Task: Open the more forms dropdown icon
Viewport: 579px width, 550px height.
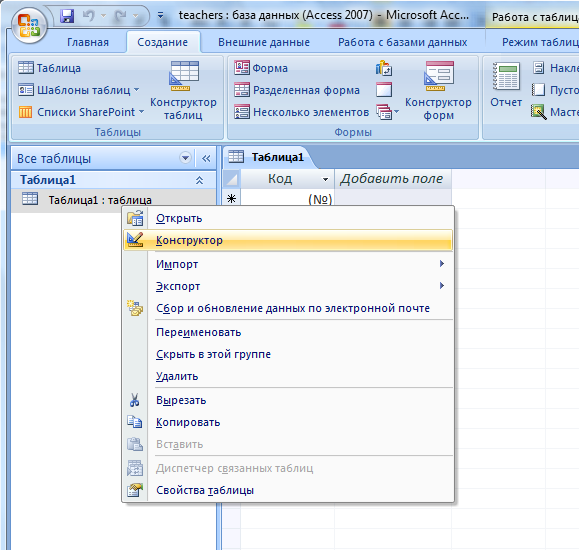Action: click(387, 112)
